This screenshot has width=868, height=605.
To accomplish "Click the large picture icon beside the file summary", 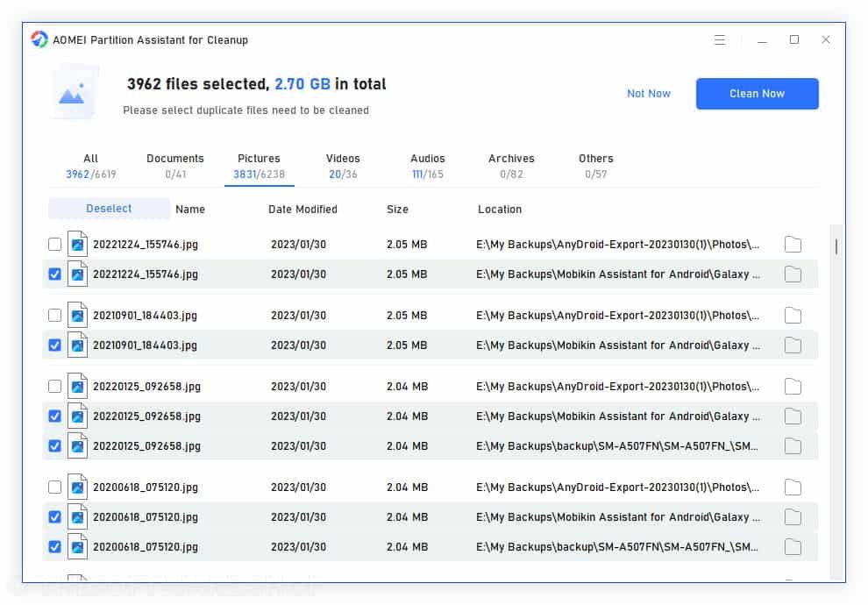I will pyautogui.click(x=74, y=92).
